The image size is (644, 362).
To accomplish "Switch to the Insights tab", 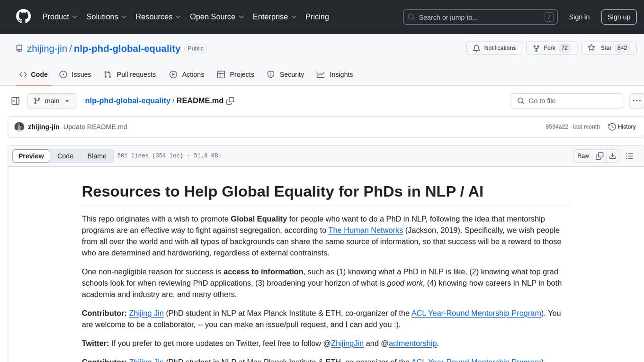I will 335,74.
